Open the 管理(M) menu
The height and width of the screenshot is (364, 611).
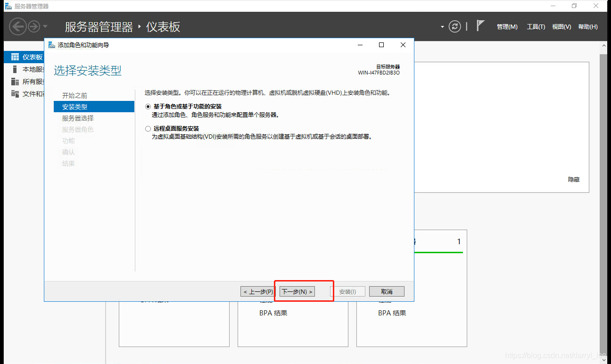(507, 27)
